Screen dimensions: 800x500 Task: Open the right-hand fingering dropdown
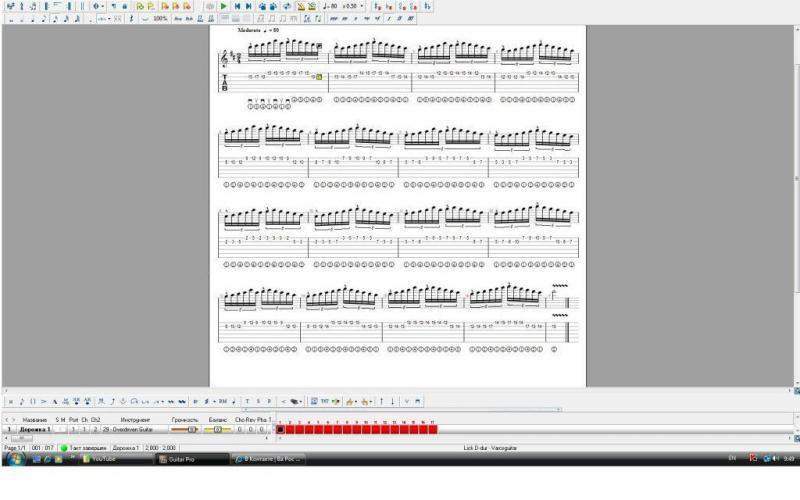[367, 402]
